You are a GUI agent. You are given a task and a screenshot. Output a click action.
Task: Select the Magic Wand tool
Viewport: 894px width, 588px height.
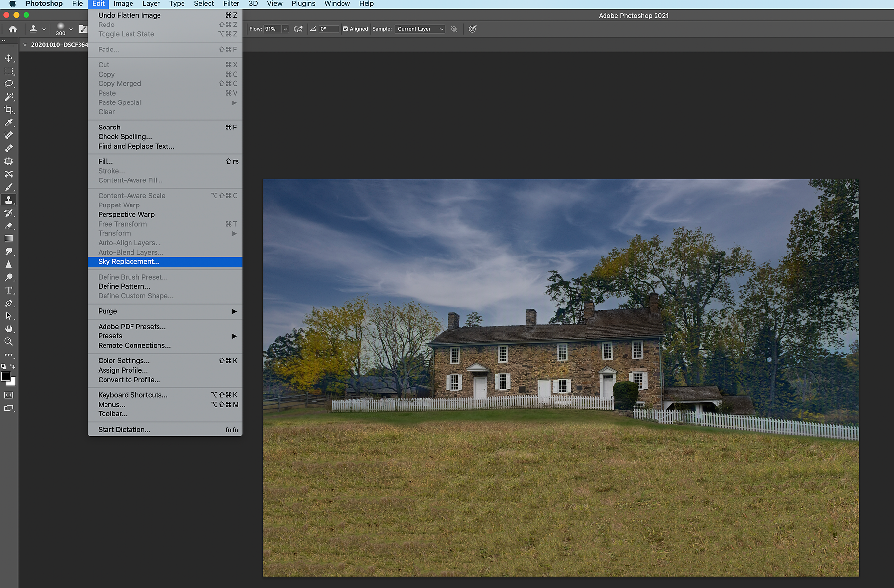tap(9, 97)
